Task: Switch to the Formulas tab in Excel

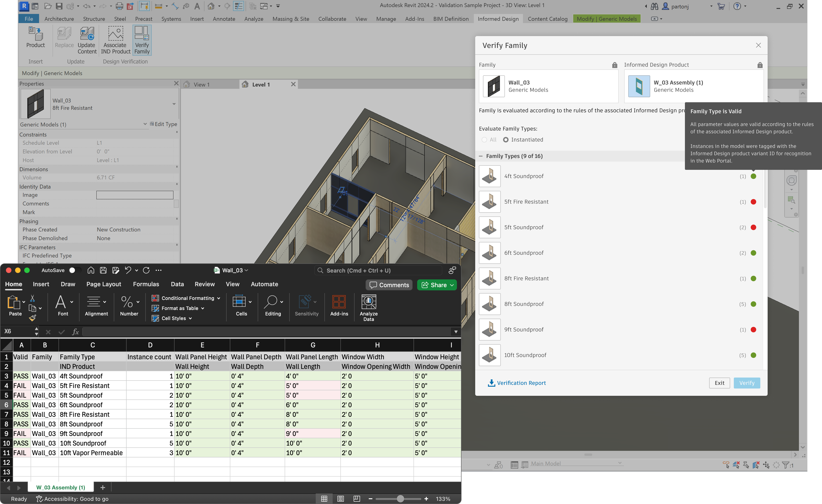Action: (x=146, y=284)
